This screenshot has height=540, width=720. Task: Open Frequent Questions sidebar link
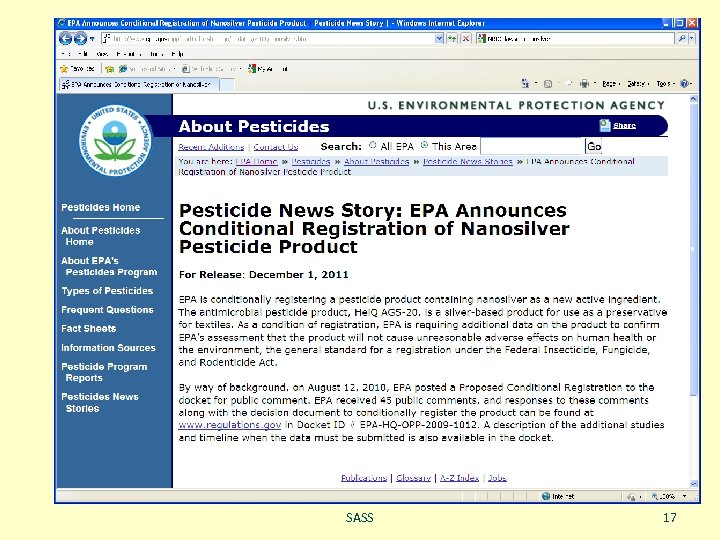[x=107, y=310]
